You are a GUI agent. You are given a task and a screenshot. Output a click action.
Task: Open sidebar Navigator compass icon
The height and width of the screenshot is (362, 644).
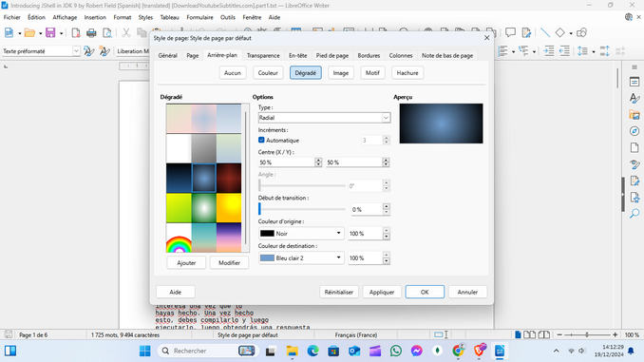[635, 131]
